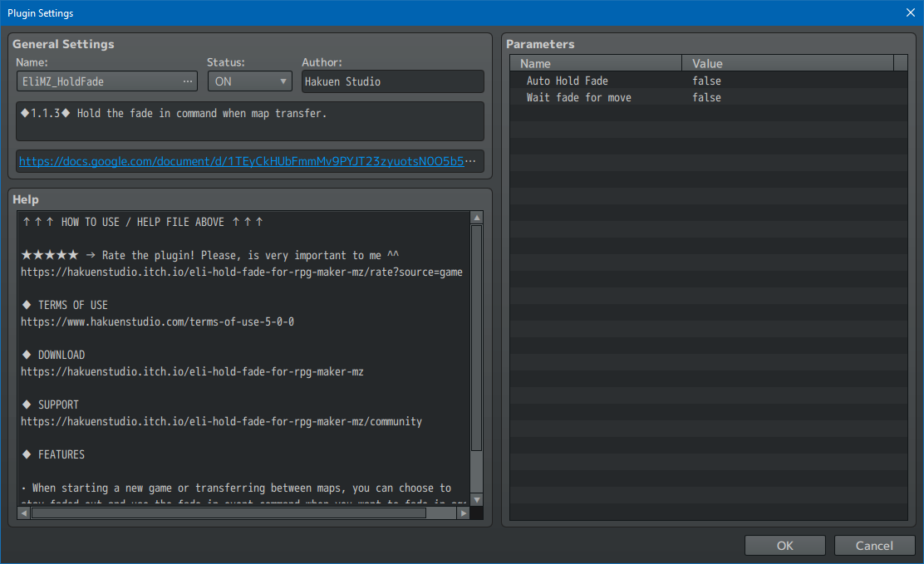This screenshot has width=924, height=564.
Task: Click the false value of Auto Hold Fade
Action: [706, 81]
